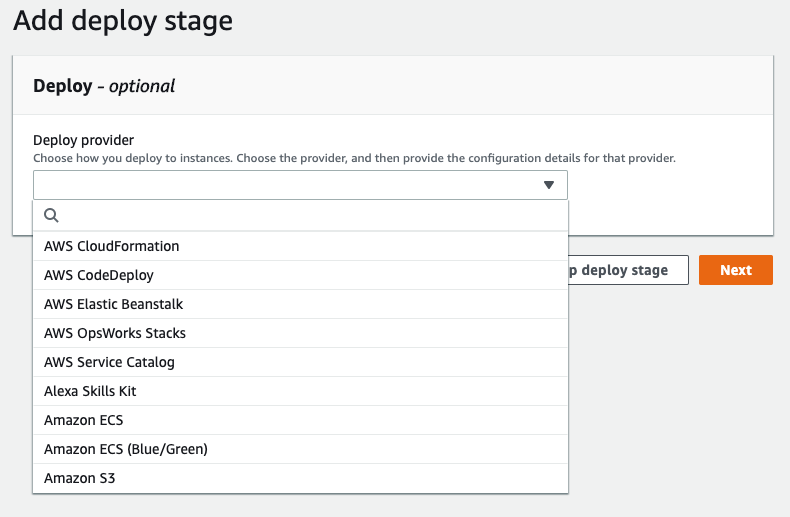The image size is (790, 517).
Task: Click the bold "Deploy" section header
Action: [62, 86]
